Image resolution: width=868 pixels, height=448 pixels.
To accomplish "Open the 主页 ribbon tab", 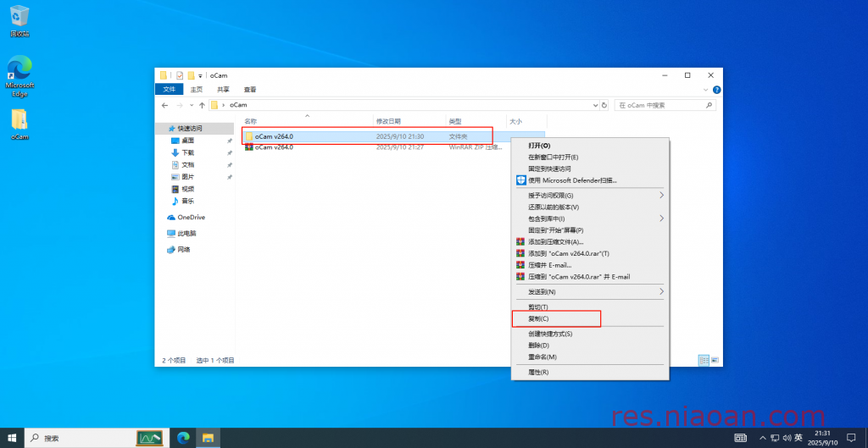I will tap(197, 89).
